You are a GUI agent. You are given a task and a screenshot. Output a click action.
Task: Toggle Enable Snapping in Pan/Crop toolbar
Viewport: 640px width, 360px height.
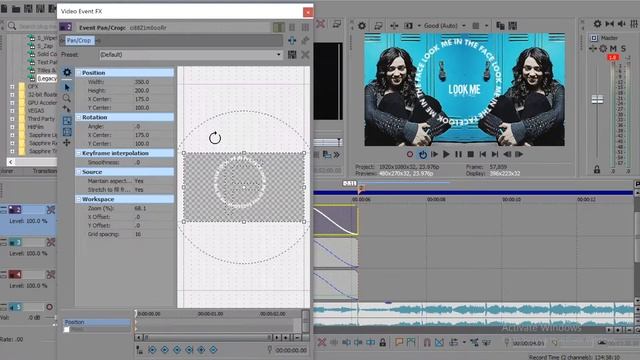67,109
